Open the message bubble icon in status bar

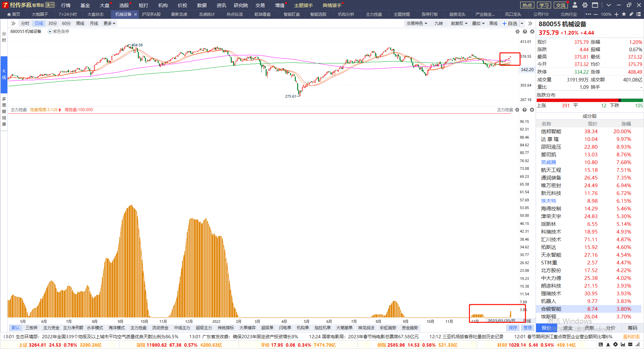pos(630,345)
